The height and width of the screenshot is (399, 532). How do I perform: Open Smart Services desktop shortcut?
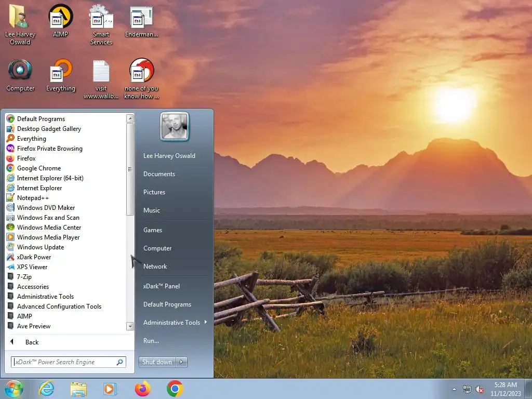[x=101, y=24]
